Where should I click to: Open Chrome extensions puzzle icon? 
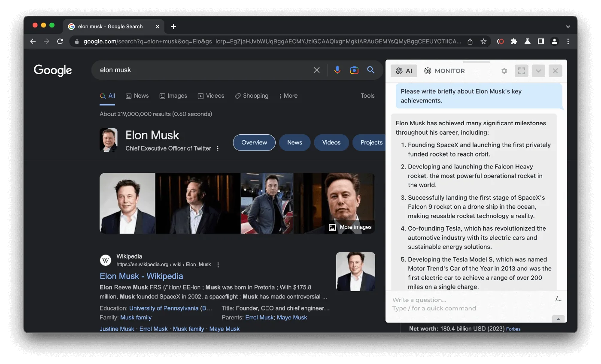(514, 41)
